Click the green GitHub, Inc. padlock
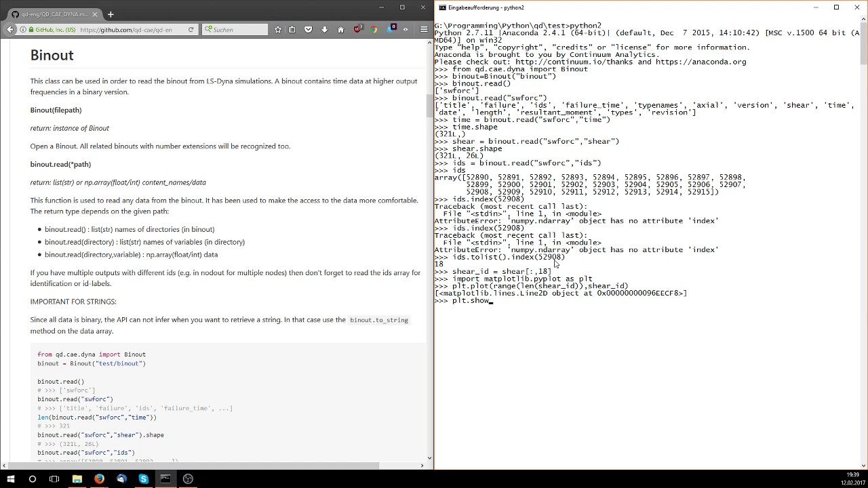Image resolution: width=868 pixels, height=488 pixels. (31, 30)
